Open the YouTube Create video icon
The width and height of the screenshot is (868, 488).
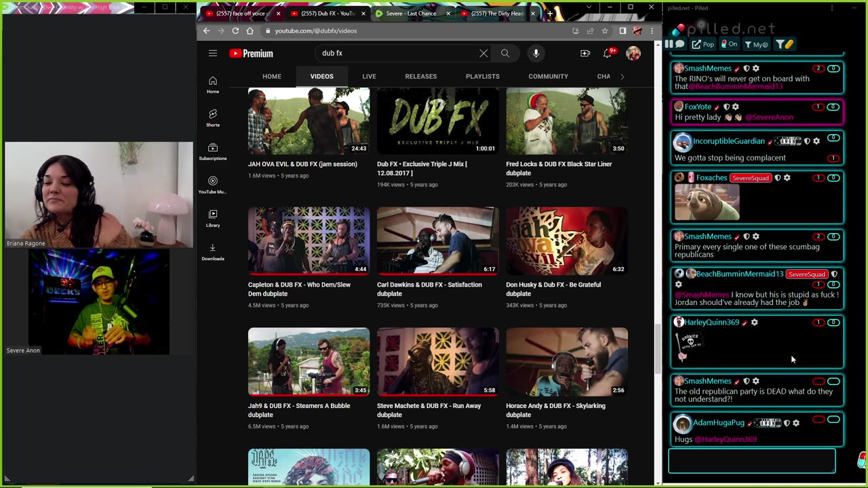(585, 53)
